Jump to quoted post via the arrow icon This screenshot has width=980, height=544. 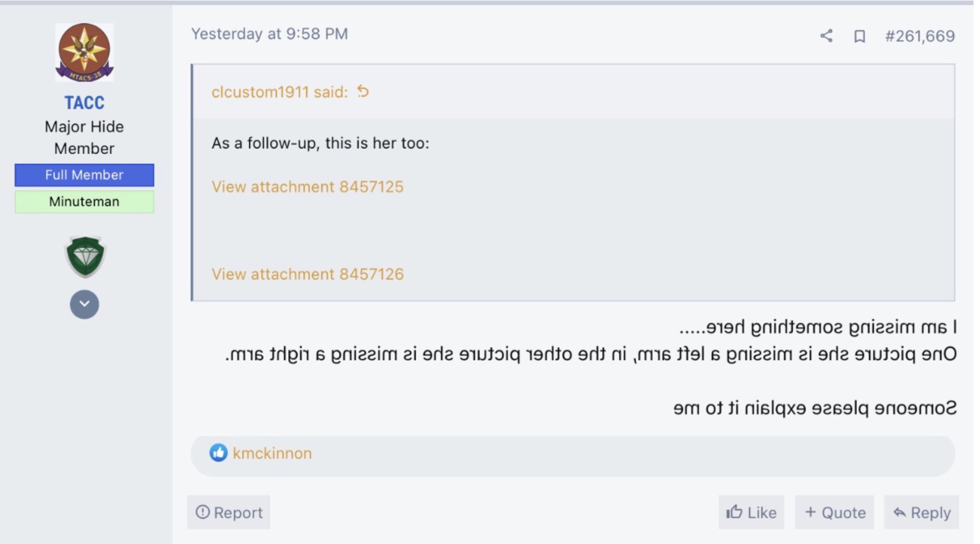tap(363, 91)
